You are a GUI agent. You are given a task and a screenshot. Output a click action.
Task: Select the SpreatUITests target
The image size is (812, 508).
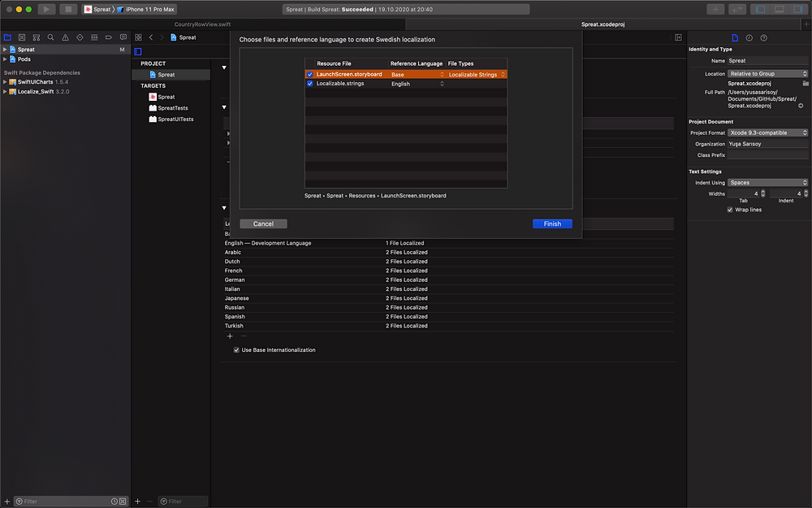tap(171, 119)
